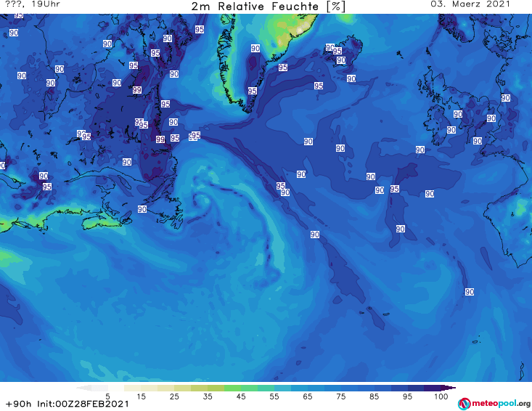Click the legend tick label '15'

pos(141,396)
